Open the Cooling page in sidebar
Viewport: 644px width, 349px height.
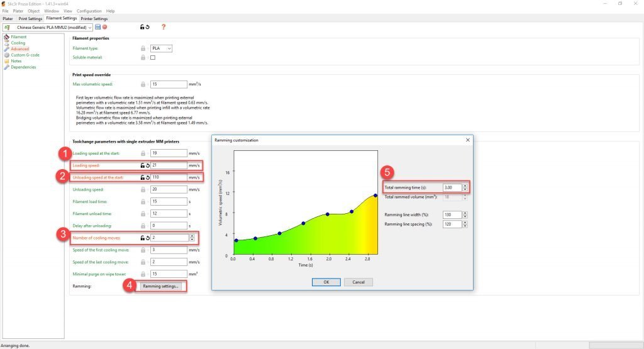[x=18, y=43]
